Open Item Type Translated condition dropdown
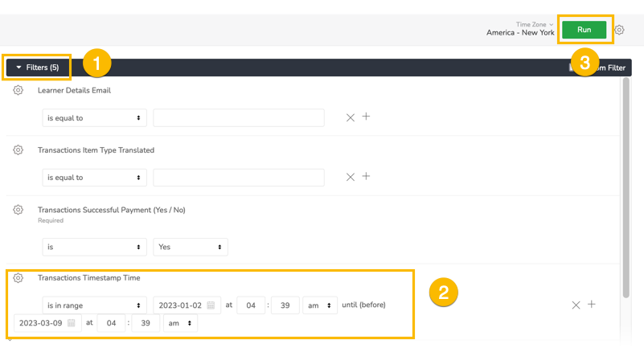The height and width of the screenshot is (348, 644). point(94,178)
